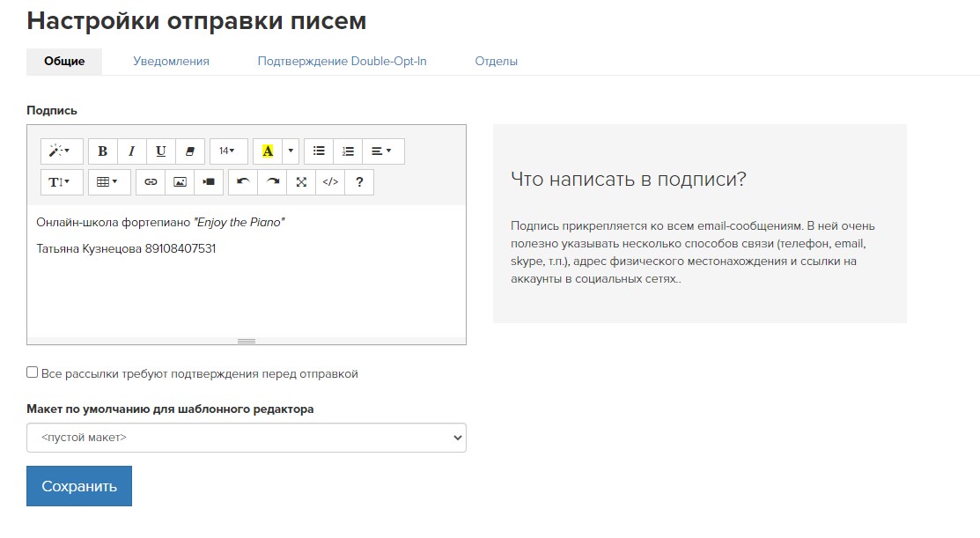Viewport: 980px width, 538px height.
Task: Redo the last undone edit
Action: point(273,182)
